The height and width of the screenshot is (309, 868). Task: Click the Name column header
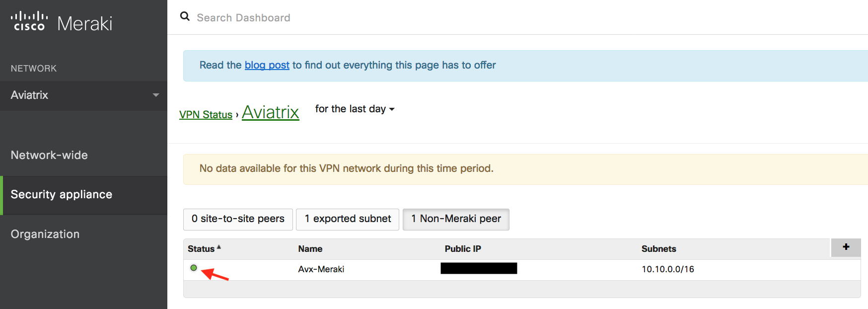point(310,249)
